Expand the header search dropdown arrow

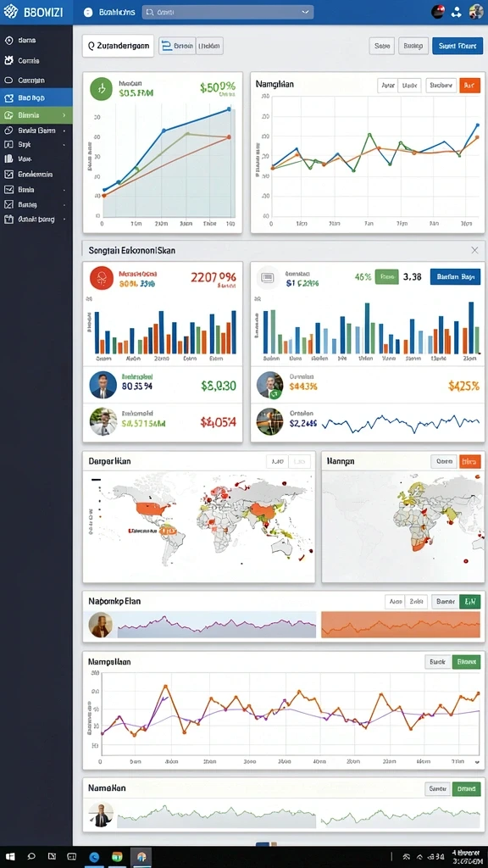click(x=305, y=12)
